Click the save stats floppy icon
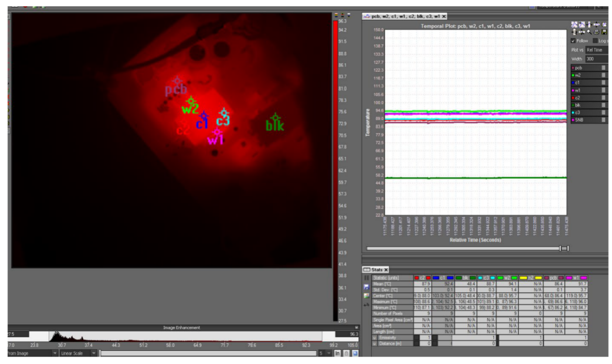The width and height of the screenshot is (612, 364). click(x=366, y=287)
